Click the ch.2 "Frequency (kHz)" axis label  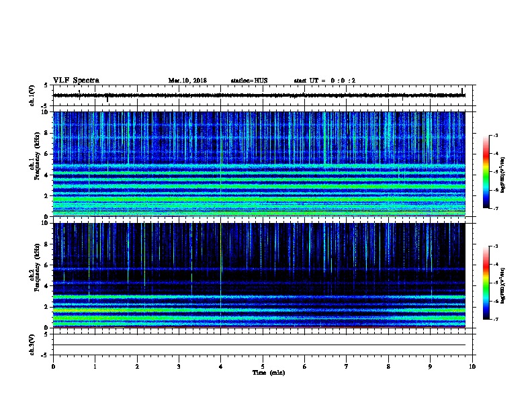[x=37, y=267]
